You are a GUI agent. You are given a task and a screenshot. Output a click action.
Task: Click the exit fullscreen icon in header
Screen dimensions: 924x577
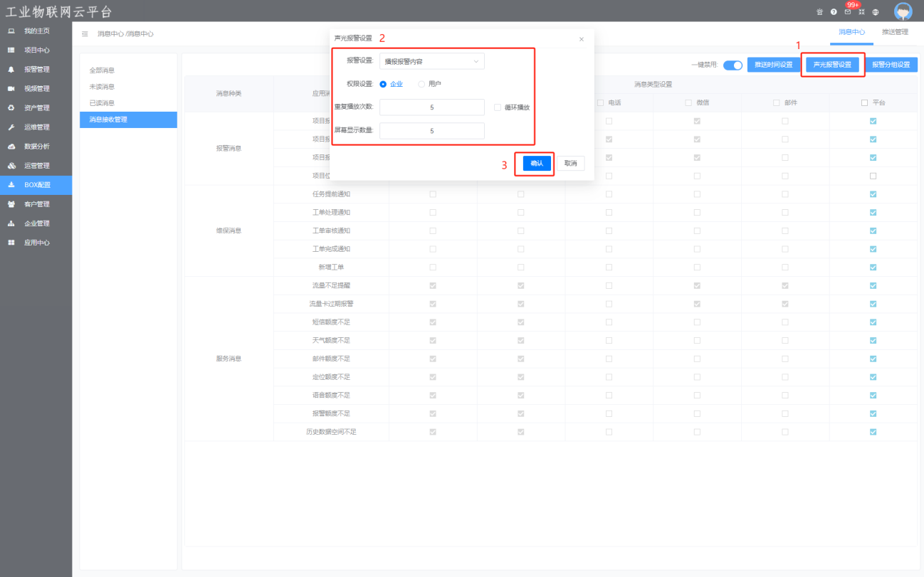pyautogui.click(x=861, y=12)
